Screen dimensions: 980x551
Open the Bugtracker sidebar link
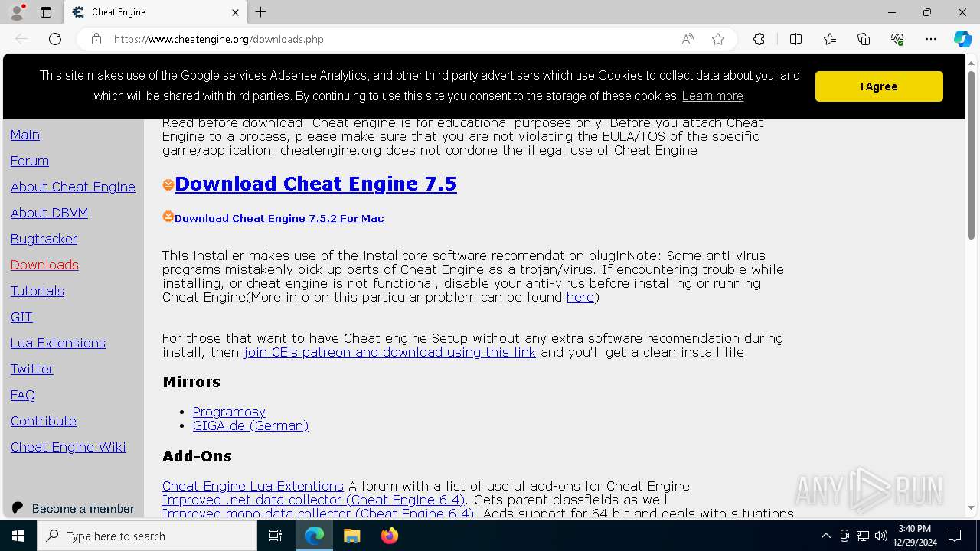pos(44,239)
